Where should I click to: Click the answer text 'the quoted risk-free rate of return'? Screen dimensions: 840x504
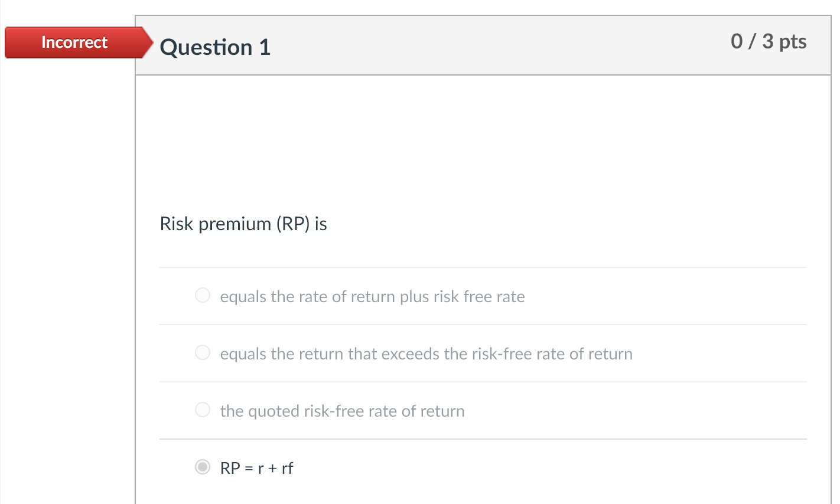pyautogui.click(x=342, y=411)
